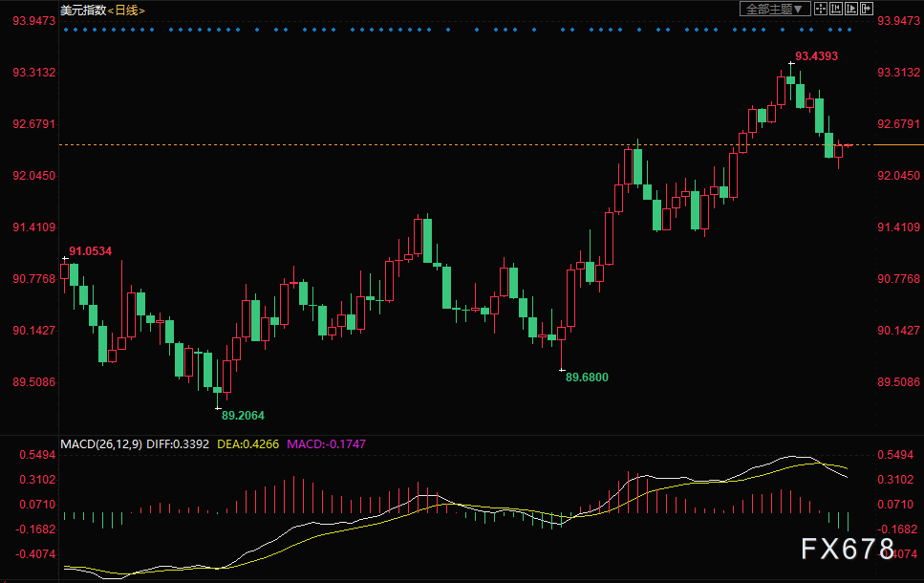Click MACD(26,12,9) indicator label
The image size is (924, 583).
point(101,443)
